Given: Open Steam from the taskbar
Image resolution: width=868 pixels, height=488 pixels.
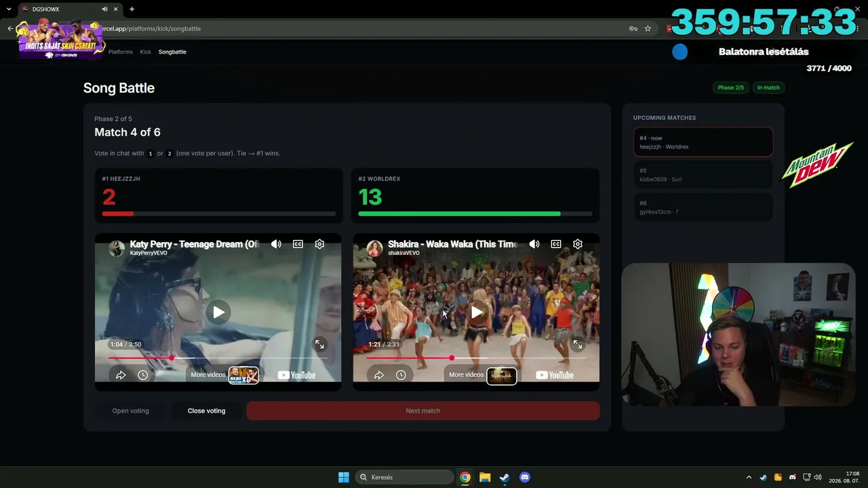Looking at the screenshot, I should point(505,477).
